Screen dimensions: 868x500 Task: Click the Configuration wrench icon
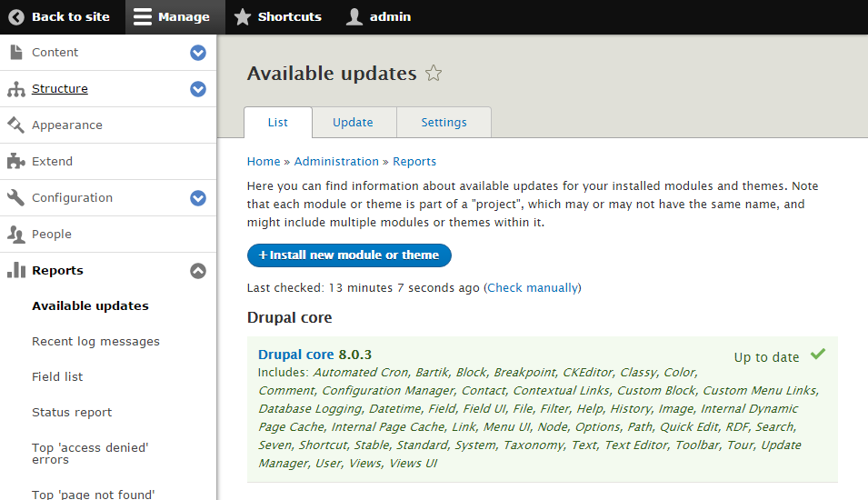tap(16, 197)
